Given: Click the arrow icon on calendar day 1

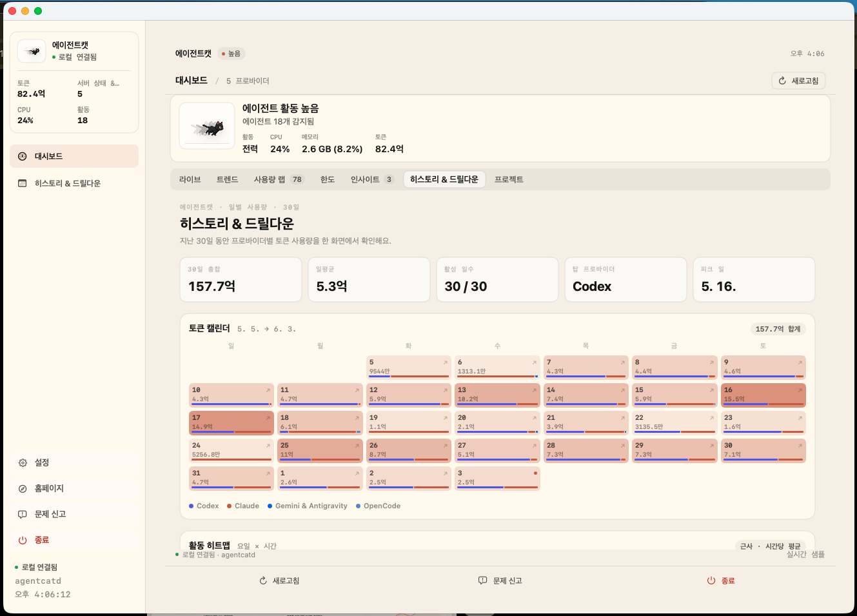Looking at the screenshot, I should pyautogui.click(x=357, y=473).
